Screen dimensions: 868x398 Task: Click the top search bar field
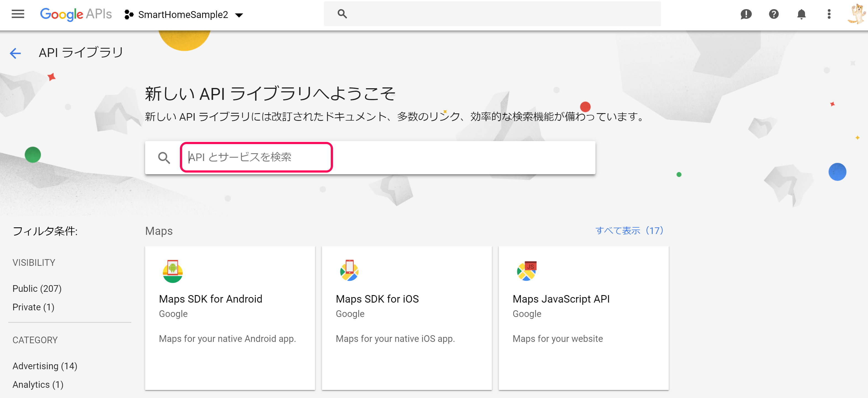coord(499,14)
